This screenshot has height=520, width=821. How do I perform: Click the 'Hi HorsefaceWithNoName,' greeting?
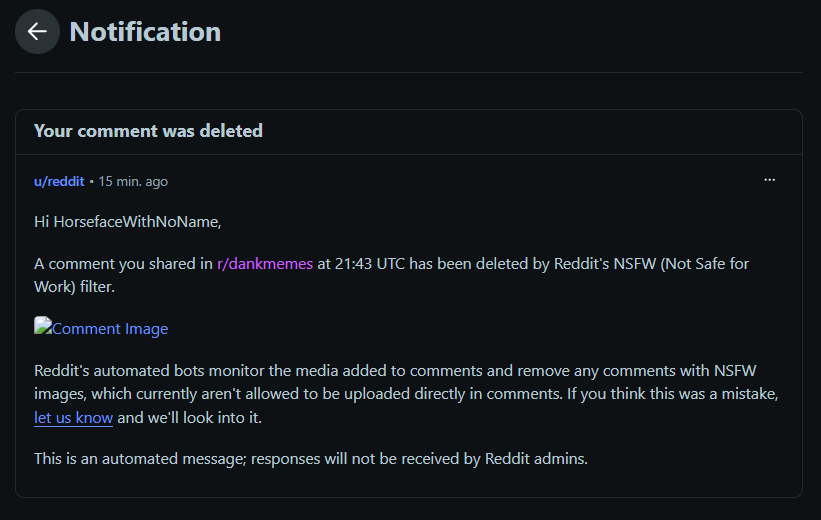128,222
